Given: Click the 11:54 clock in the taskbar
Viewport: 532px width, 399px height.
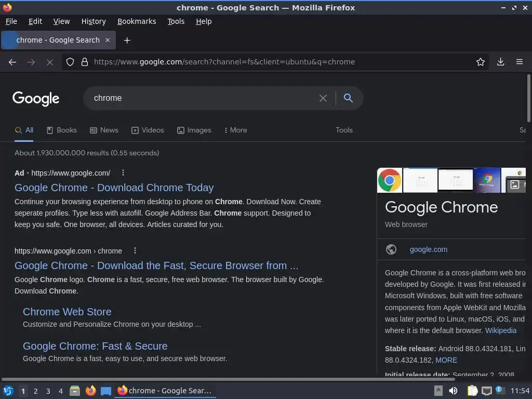Looking at the screenshot, I should pyautogui.click(x=520, y=391).
